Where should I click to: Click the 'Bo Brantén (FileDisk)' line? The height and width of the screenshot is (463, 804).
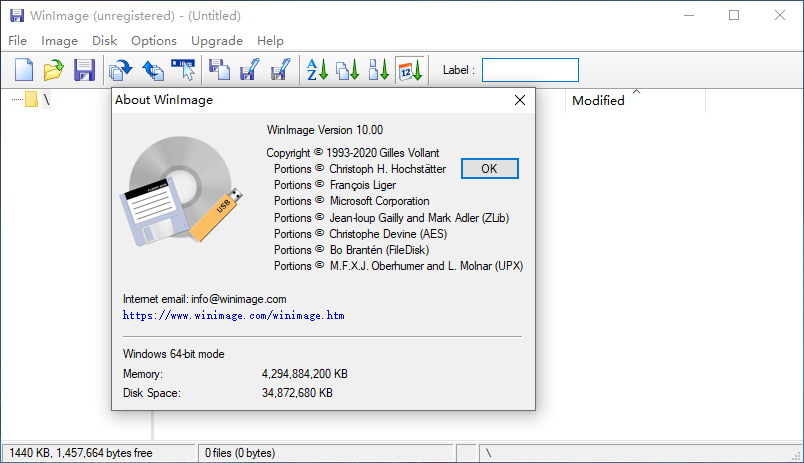point(352,250)
